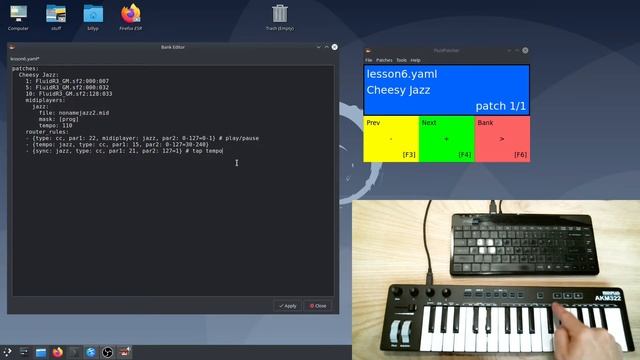Maximize the Bank Editor window
Screen dimensions: 640x360
click(327, 47)
